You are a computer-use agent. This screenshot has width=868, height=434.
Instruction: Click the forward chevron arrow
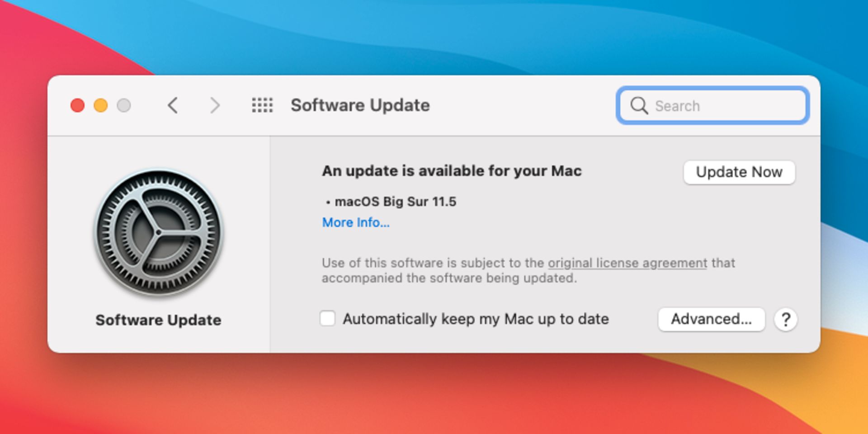[x=215, y=105]
